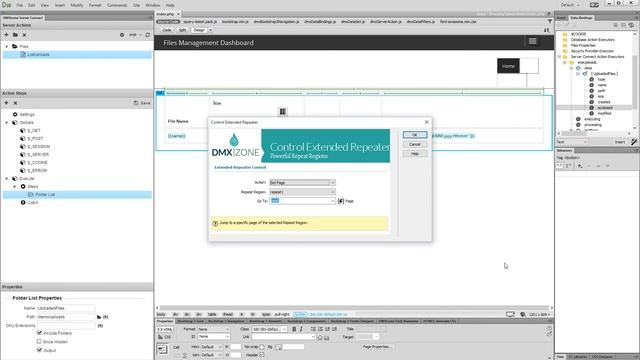
Task: Add a behavior with the plus icon
Action: click(x=580, y=166)
